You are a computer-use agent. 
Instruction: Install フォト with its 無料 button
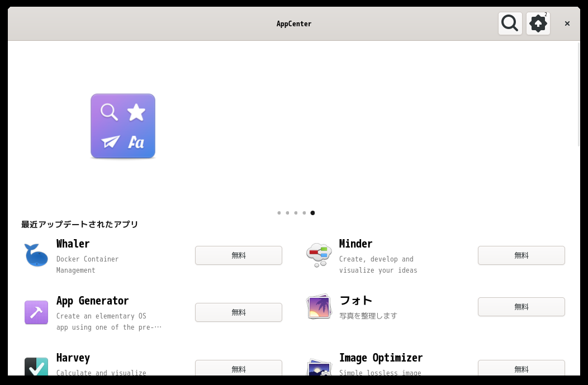pyautogui.click(x=521, y=306)
